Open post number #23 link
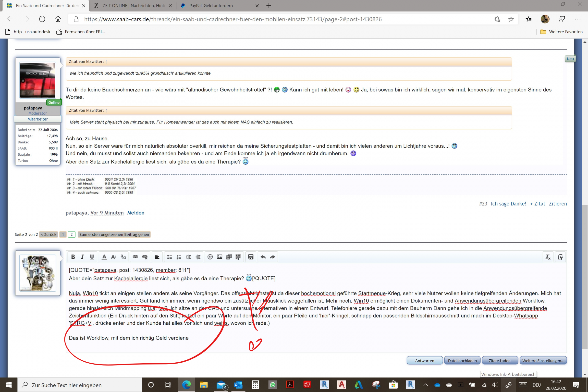Screen dimensions: 588x392 [483, 204]
